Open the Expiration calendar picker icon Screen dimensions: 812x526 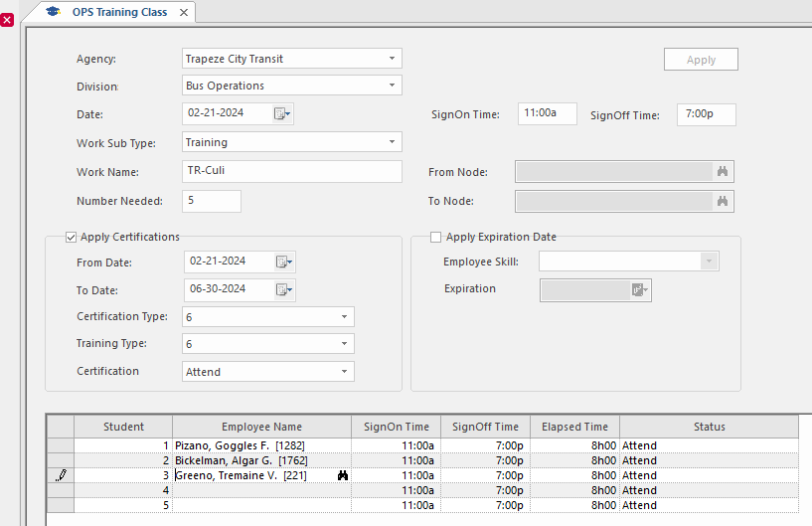click(640, 290)
